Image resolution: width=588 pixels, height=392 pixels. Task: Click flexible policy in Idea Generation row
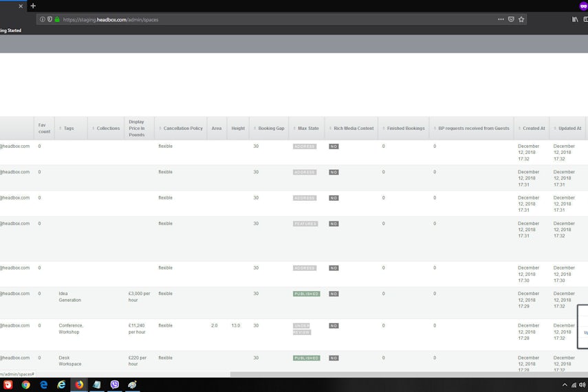pos(165,294)
